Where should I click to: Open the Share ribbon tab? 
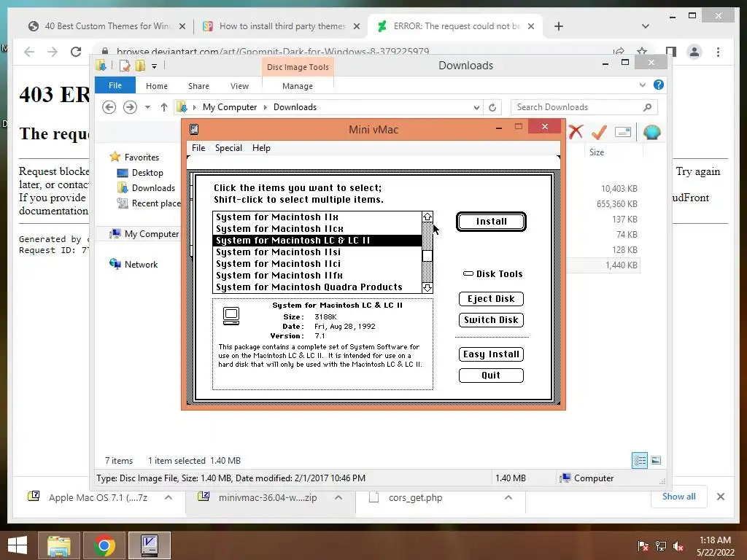tap(198, 86)
